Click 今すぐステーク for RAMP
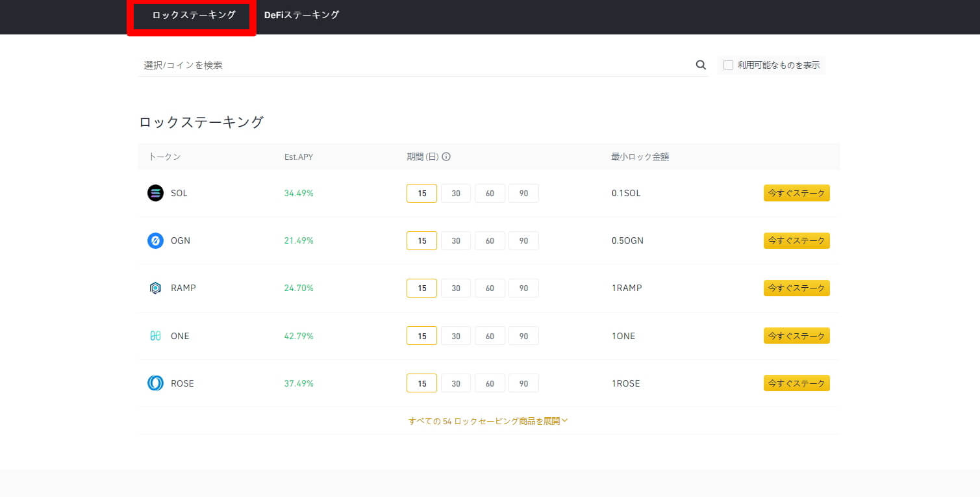Viewport: 980px width, 497px height. pyautogui.click(x=796, y=288)
